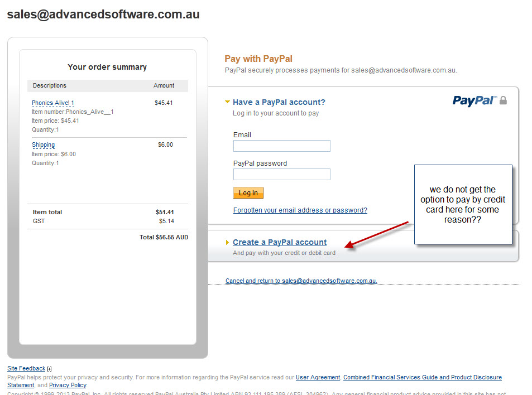Select the 'Create a PayPal account' link
This screenshot has width=532, height=395.
click(x=280, y=242)
